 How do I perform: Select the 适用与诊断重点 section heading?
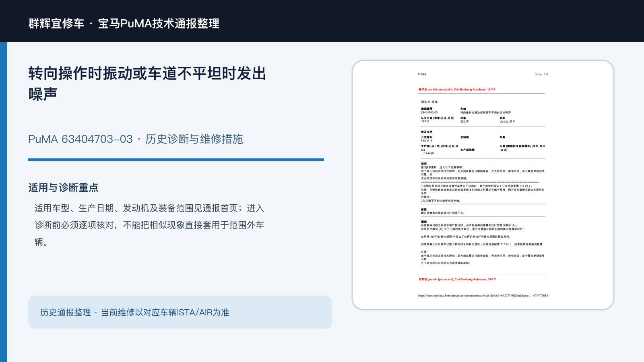63,188
